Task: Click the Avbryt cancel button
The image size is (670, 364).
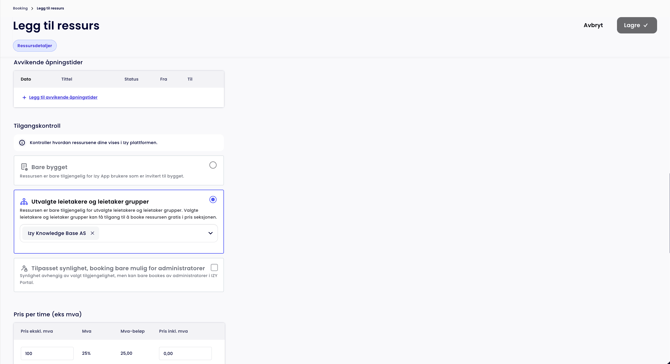Action: (x=593, y=25)
